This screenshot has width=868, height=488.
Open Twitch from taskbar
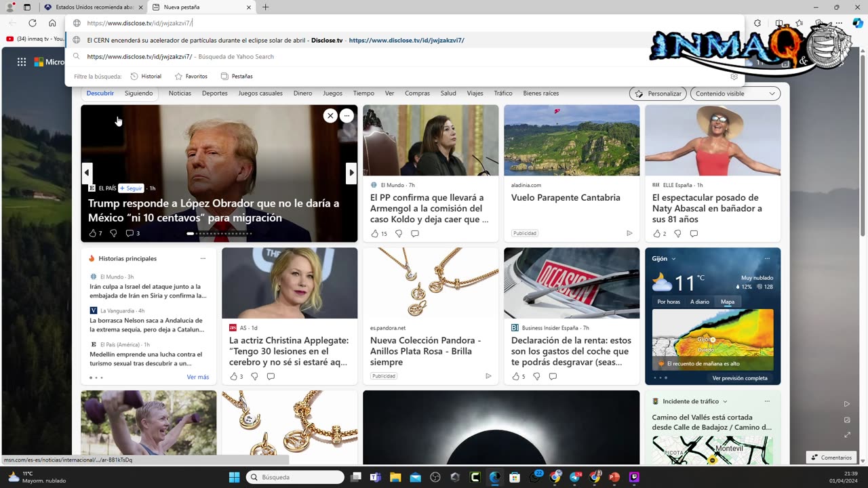click(634, 477)
